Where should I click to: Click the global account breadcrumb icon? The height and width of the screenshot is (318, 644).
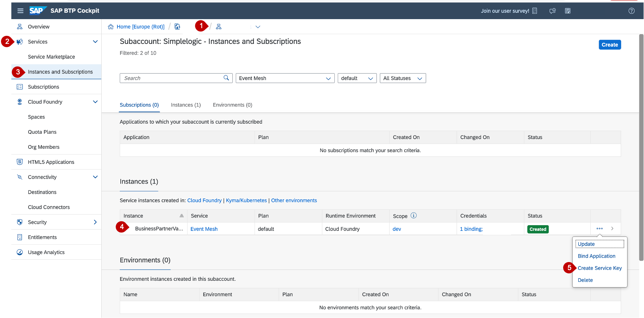click(177, 26)
